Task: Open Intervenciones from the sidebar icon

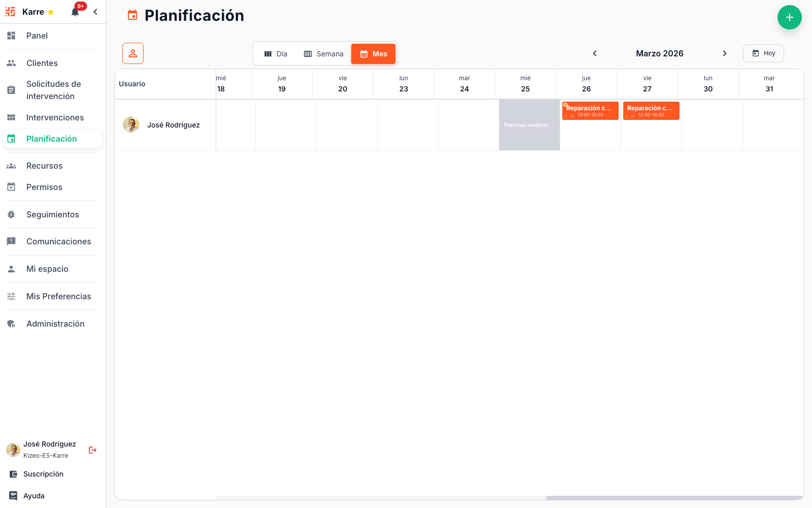Action: (11, 117)
